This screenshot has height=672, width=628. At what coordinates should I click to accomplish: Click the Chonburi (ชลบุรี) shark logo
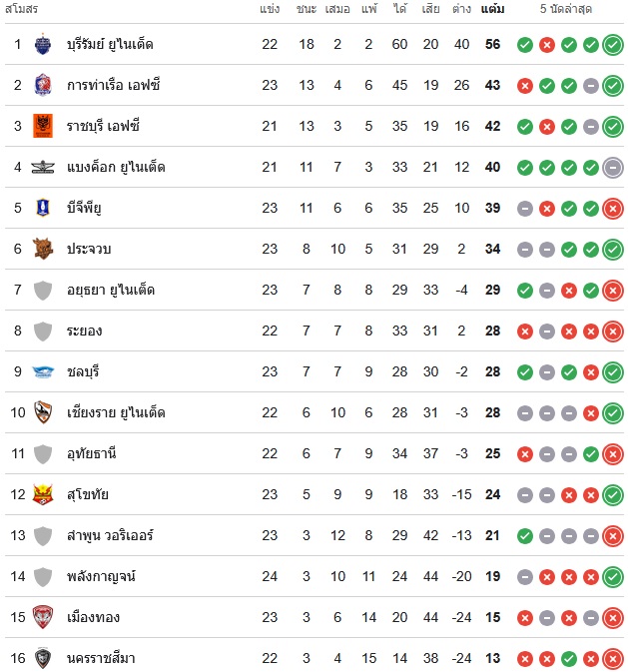[x=42, y=371]
